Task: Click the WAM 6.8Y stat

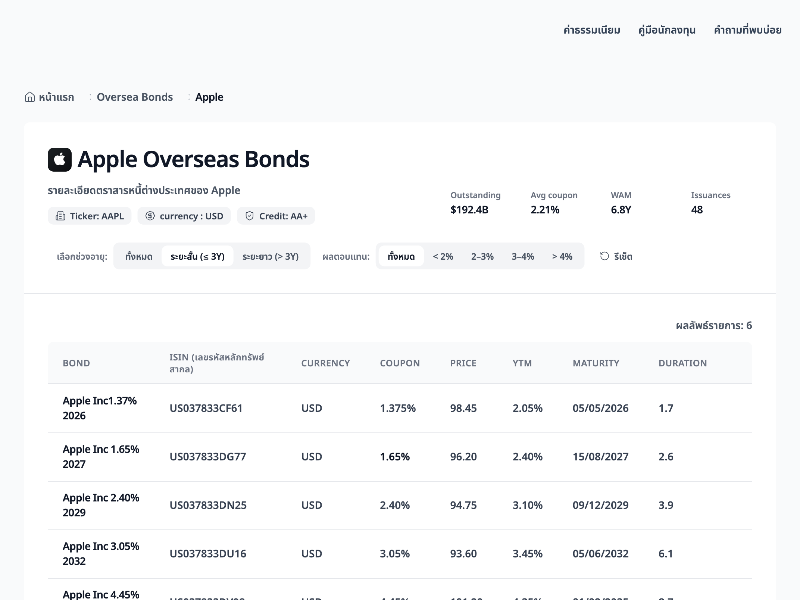Action: pos(621,203)
